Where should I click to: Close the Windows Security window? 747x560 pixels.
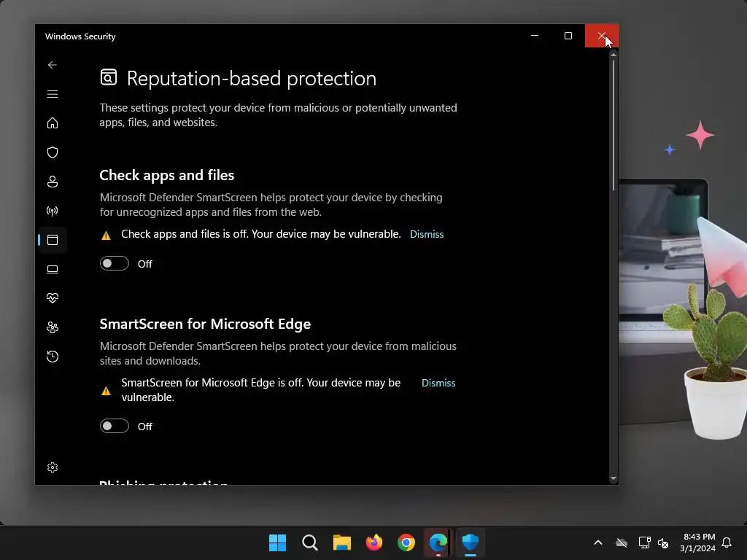[x=602, y=36]
